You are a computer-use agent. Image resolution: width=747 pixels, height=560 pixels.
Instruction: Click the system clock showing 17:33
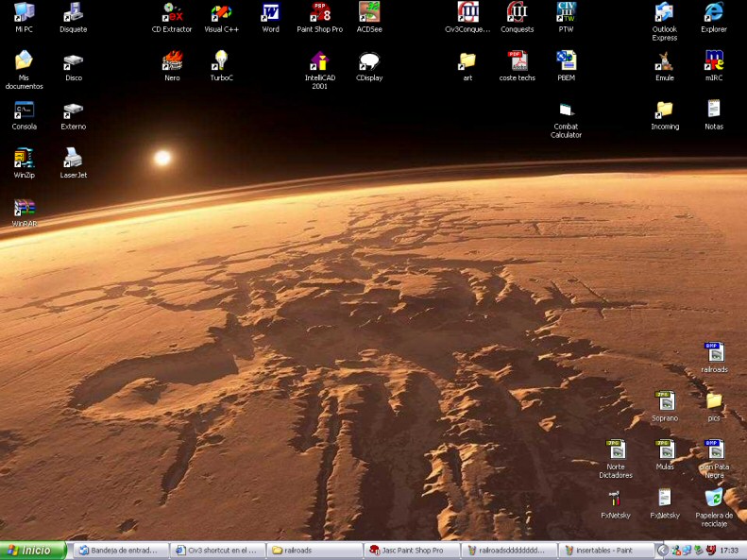(729, 550)
